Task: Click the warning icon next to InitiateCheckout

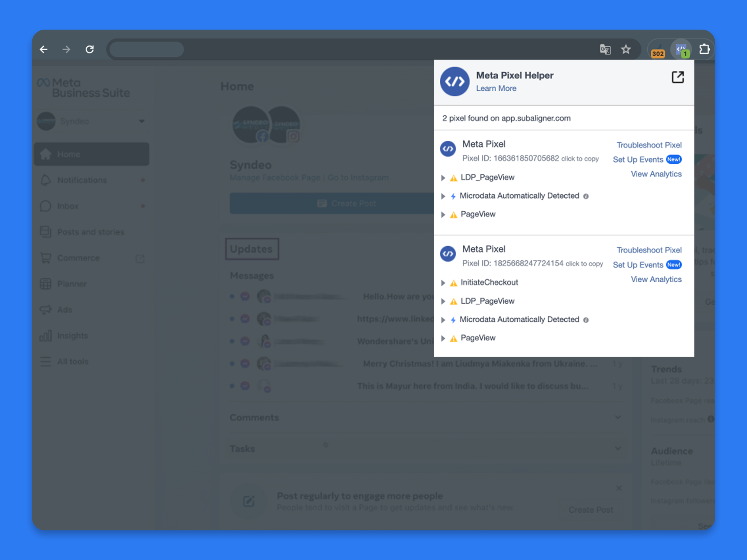Action: pyautogui.click(x=454, y=283)
